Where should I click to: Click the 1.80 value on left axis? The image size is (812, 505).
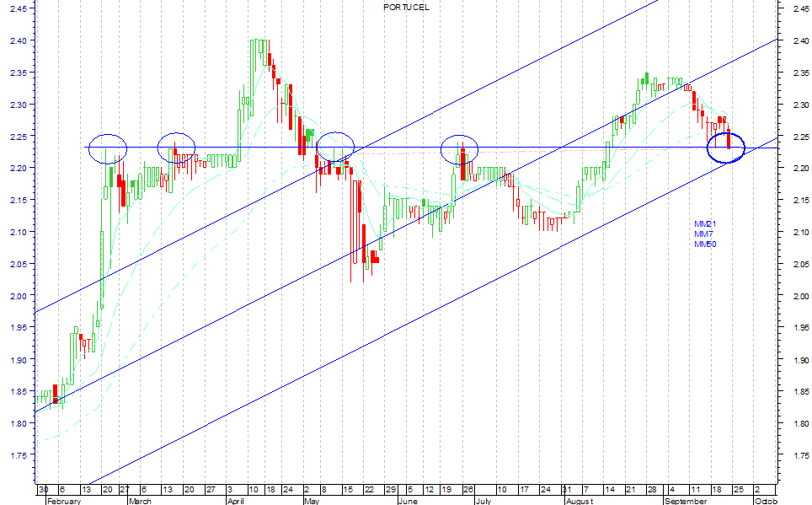19,423
